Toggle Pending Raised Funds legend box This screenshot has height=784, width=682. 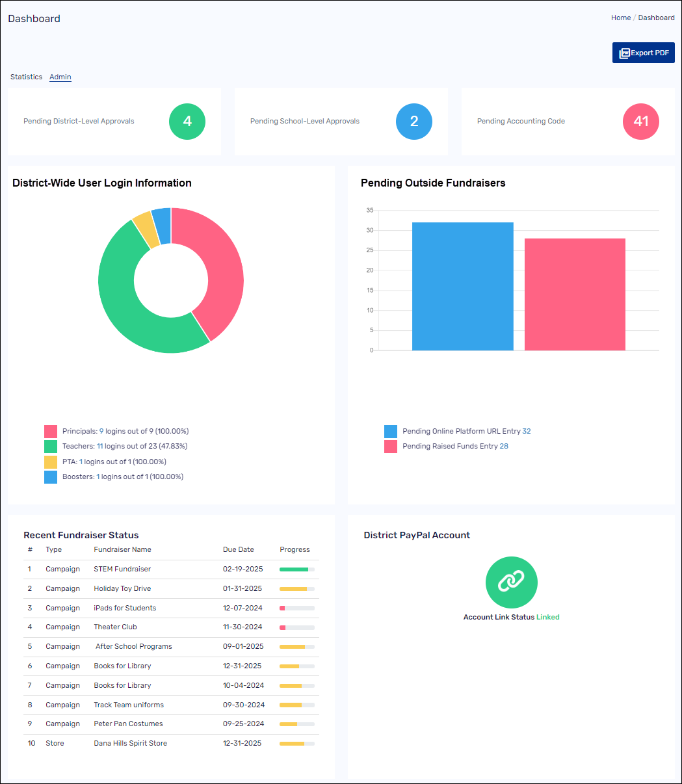pyautogui.click(x=391, y=447)
